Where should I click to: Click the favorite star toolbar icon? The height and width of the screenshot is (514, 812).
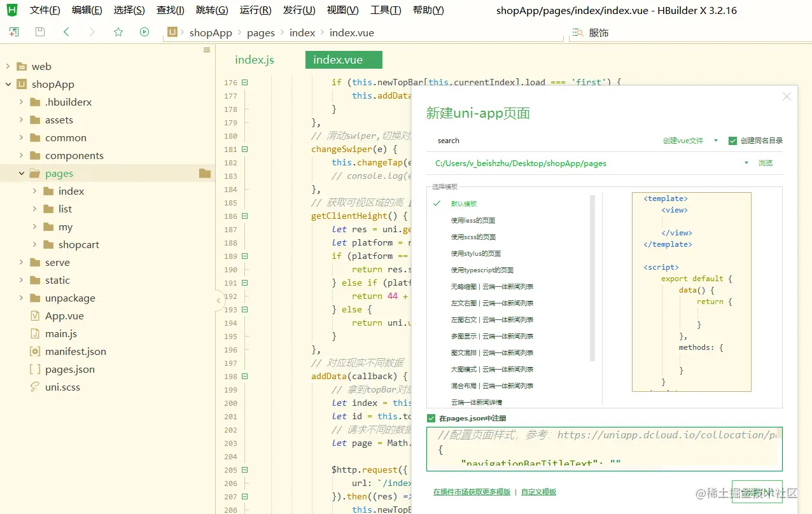(x=118, y=32)
